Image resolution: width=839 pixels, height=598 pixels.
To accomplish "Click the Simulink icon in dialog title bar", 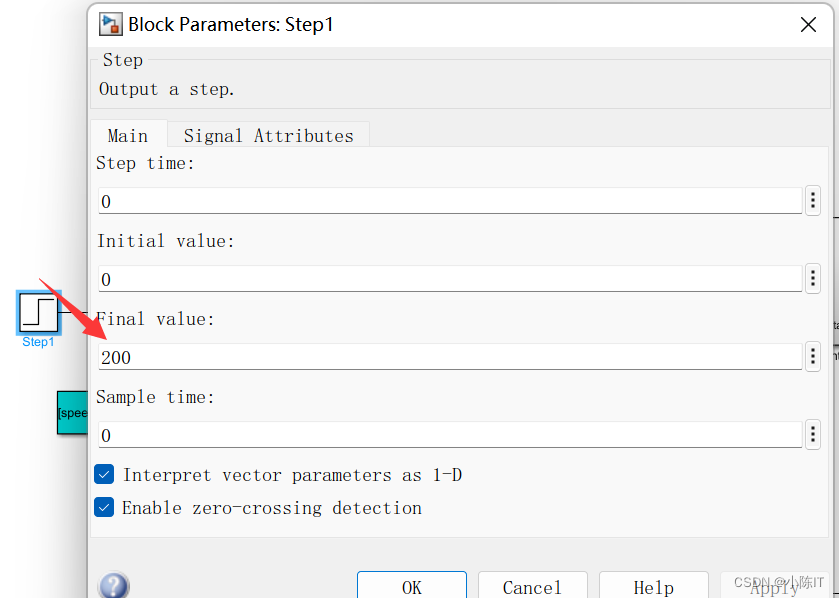I will tap(110, 25).
